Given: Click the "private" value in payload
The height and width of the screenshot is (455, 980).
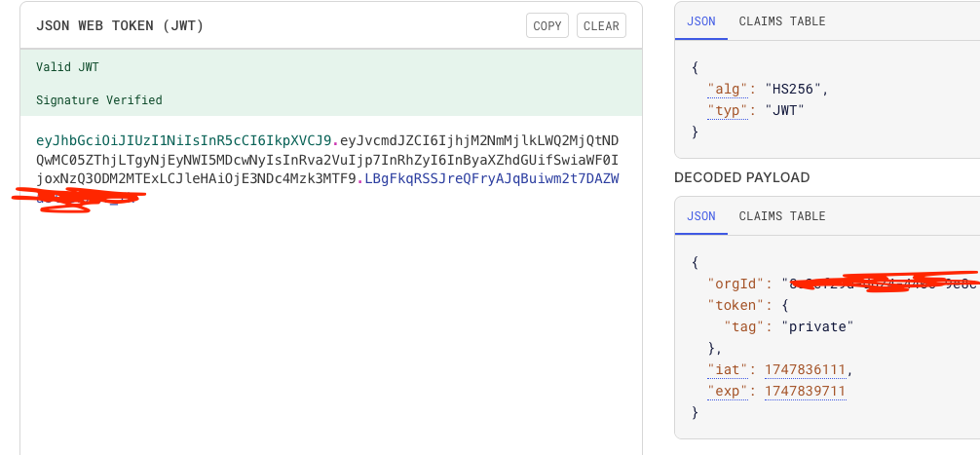Looking at the screenshot, I should [x=817, y=326].
